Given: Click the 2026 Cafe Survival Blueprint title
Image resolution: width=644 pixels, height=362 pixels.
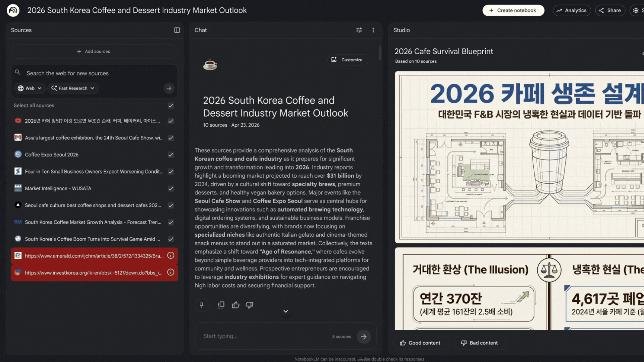Looking at the screenshot, I should click(x=443, y=51).
